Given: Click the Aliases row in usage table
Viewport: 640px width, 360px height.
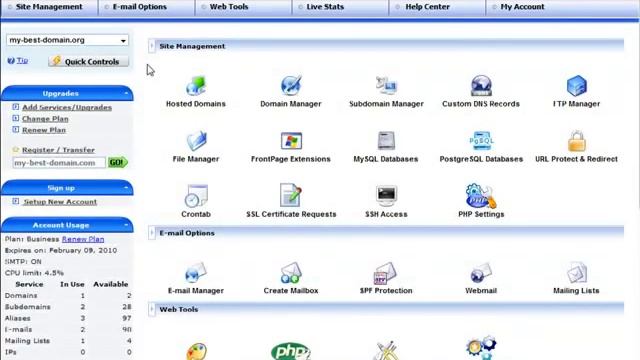Looking at the screenshot, I should coord(68,318).
